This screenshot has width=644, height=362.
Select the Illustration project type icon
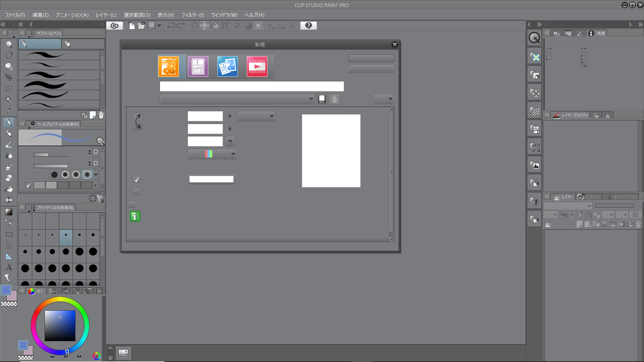point(168,67)
